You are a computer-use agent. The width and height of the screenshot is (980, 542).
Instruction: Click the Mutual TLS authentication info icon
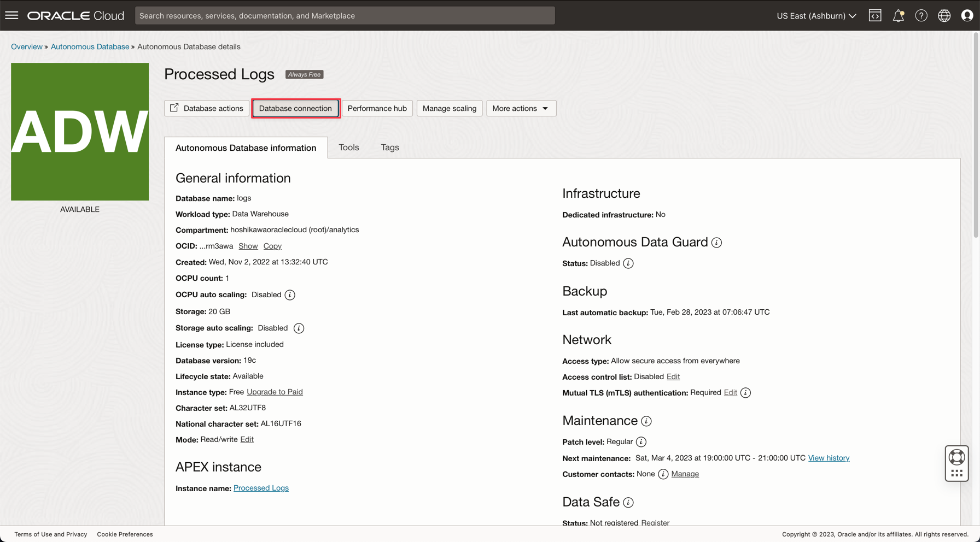[x=745, y=392]
